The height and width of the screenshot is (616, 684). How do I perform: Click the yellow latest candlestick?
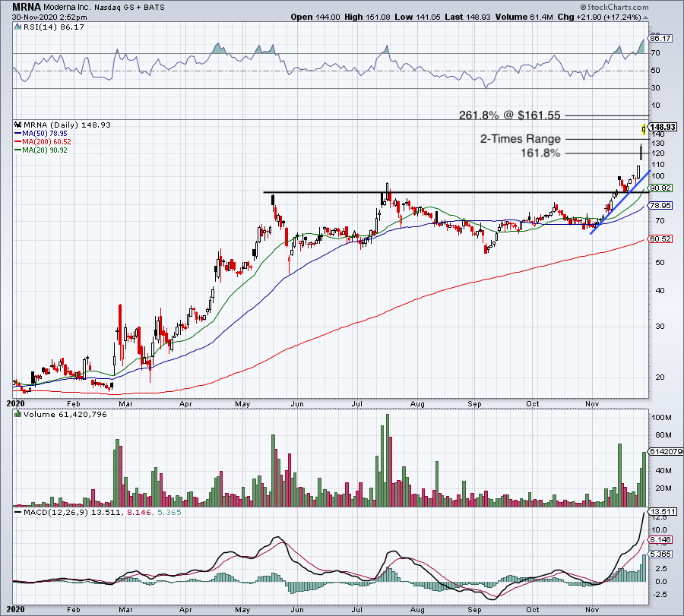point(644,129)
